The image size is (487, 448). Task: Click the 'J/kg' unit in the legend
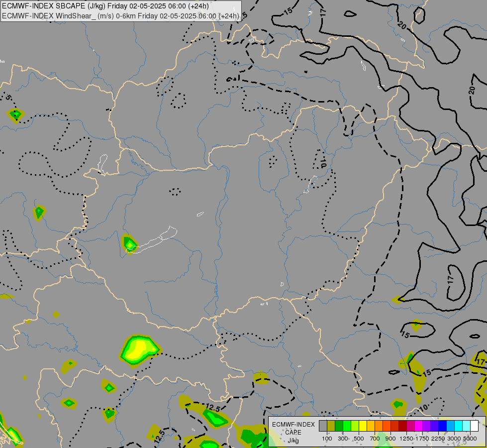point(293,441)
